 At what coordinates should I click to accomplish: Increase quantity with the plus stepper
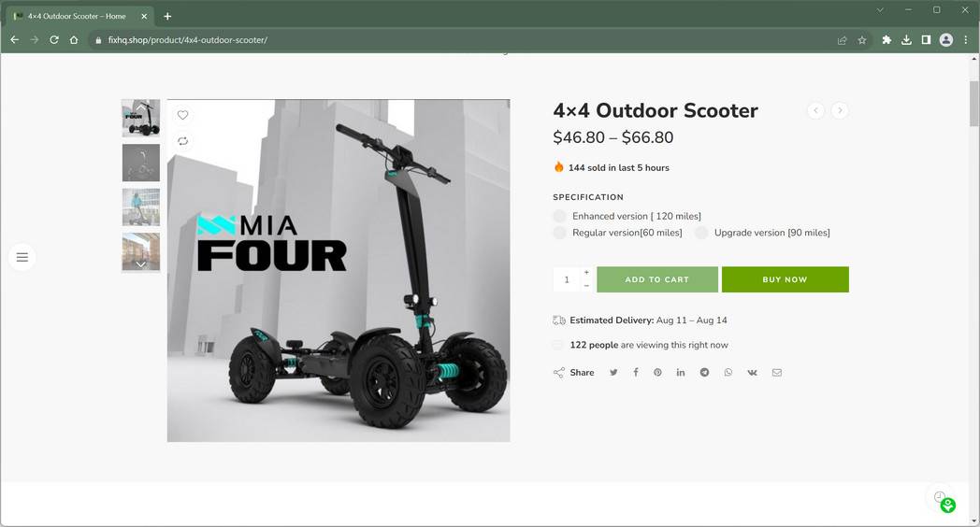586,272
